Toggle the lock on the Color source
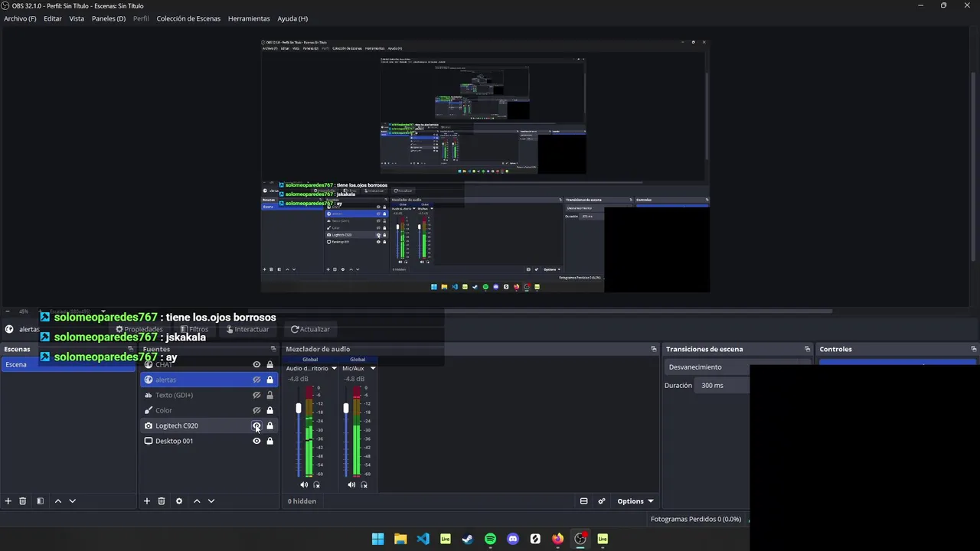This screenshot has height=551, width=980. click(269, 410)
